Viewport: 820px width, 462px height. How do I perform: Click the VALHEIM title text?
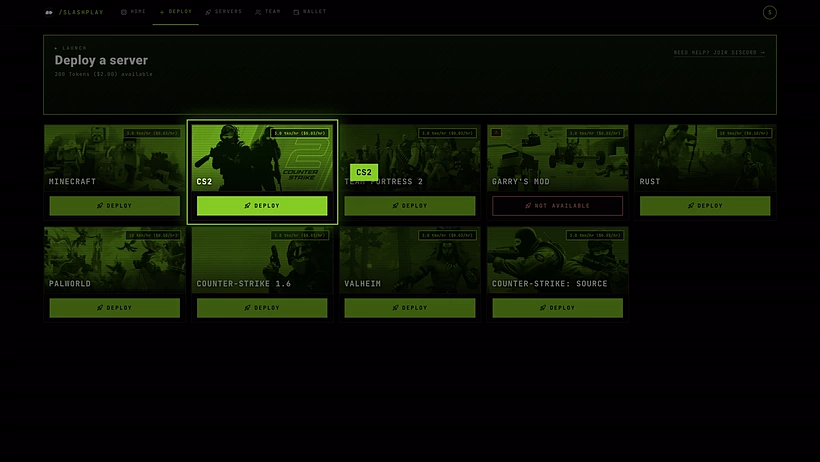click(x=362, y=284)
